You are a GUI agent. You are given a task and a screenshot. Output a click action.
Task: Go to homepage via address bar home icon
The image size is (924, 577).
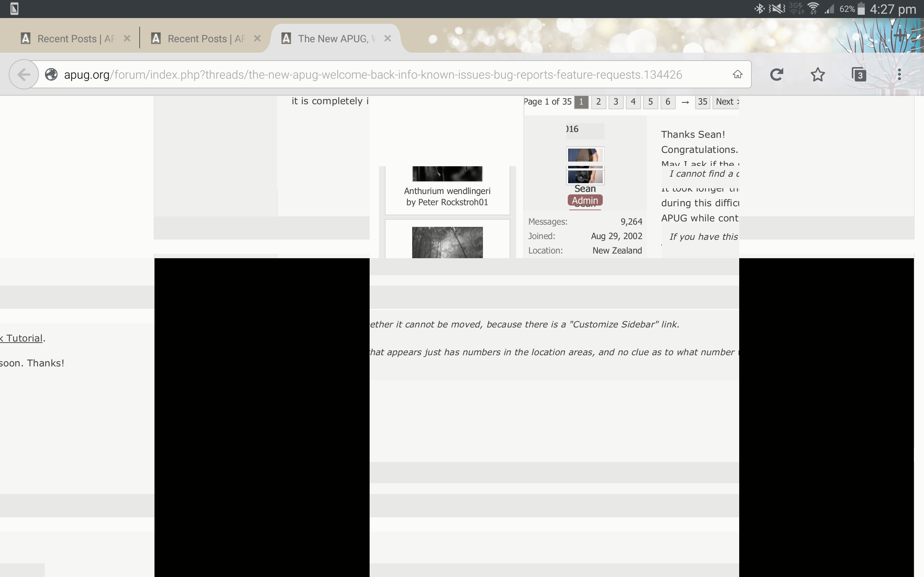[x=737, y=74]
